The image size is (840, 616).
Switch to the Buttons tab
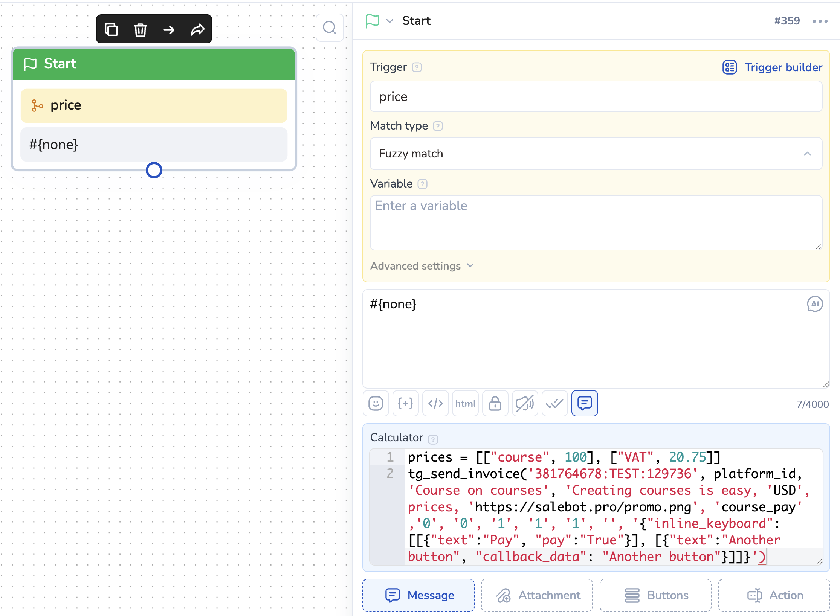655,595
